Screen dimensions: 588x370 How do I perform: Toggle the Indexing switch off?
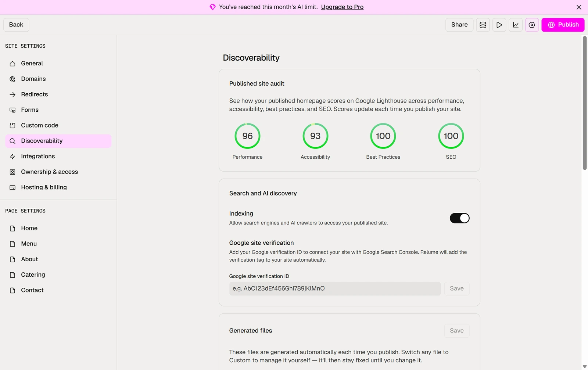(x=459, y=218)
